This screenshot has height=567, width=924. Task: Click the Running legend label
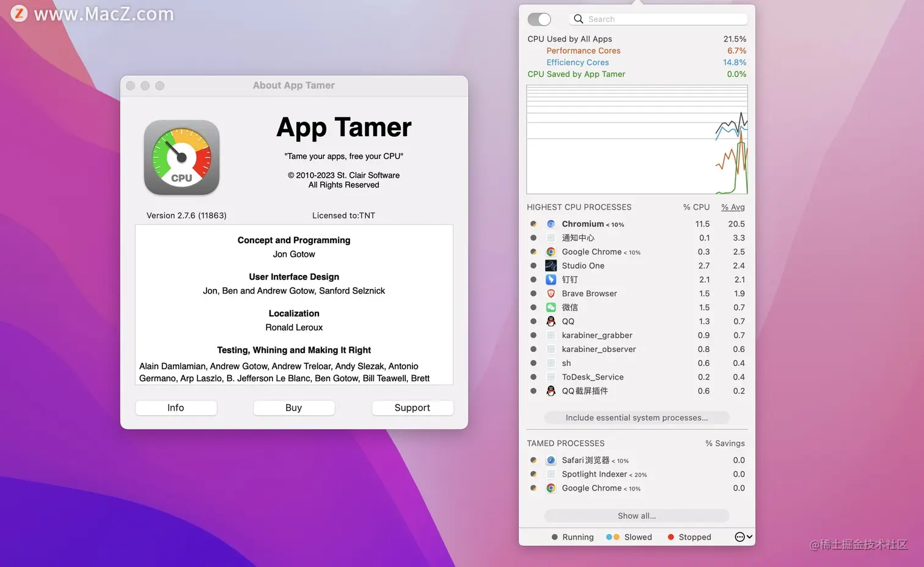coord(577,537)
